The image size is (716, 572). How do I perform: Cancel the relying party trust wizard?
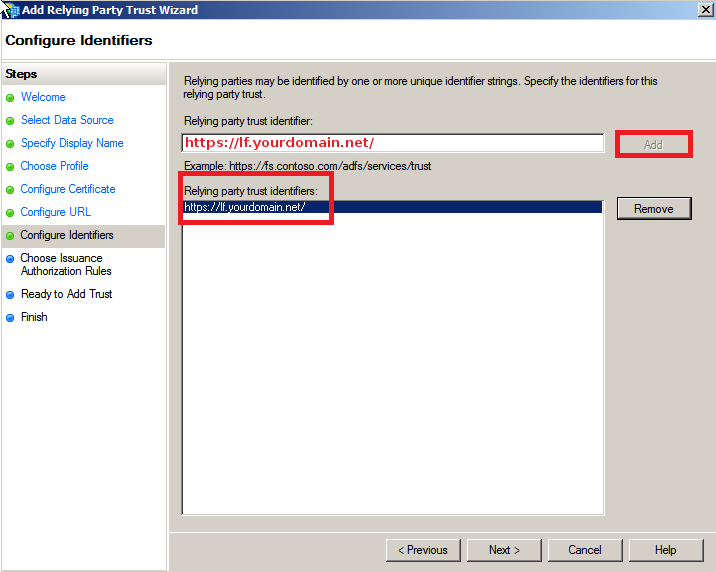coord(585,550)
